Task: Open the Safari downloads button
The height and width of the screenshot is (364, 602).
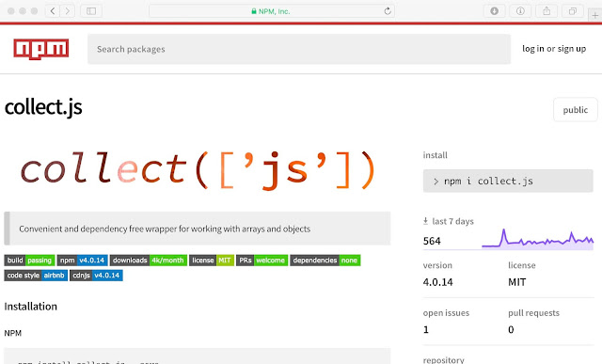Action: (x=495, y=11)
